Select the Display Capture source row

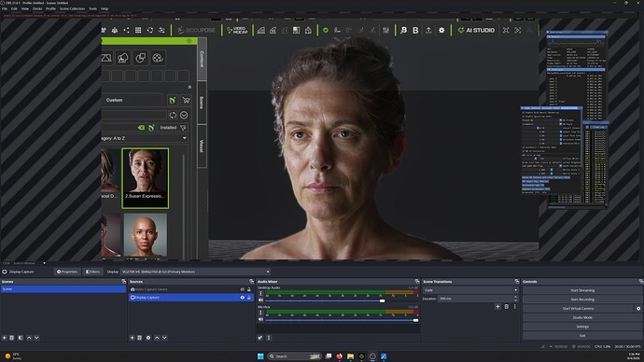pyautogui.click(x=191, y=298)
